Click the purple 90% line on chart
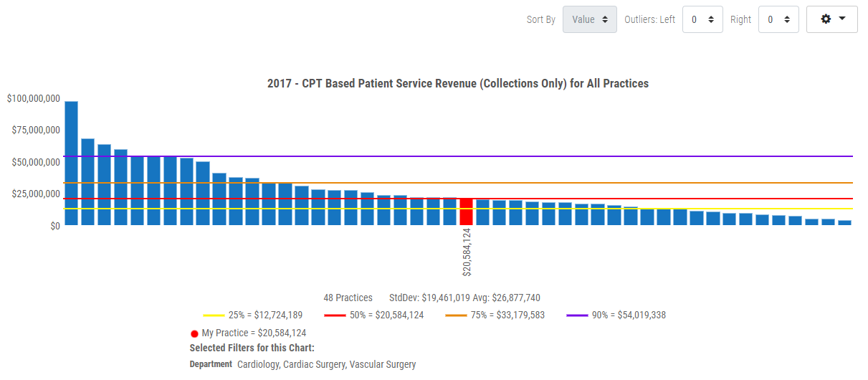Image resolution: width=868 pixels, height=380 pixels. (x=502, y=156)
